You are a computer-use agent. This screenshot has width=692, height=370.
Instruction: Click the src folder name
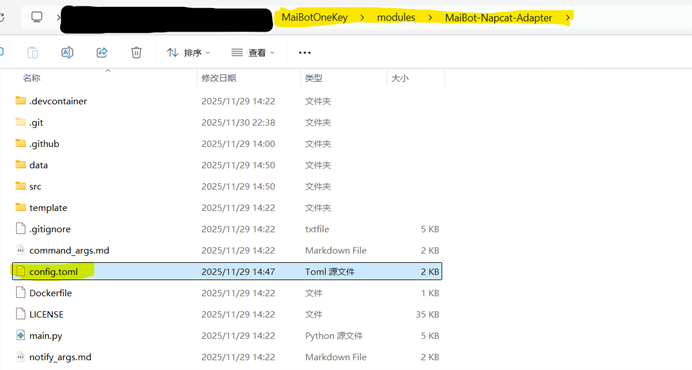(35, 186)
